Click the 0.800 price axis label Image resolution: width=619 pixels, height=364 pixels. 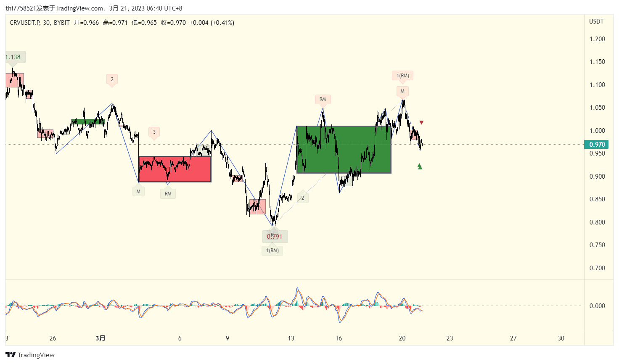click(597, 222)
